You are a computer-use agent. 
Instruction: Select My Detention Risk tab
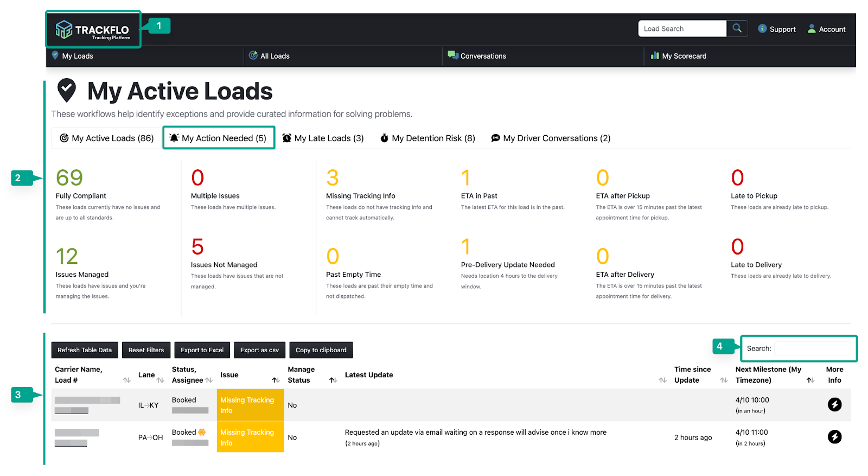coord(427,138)
